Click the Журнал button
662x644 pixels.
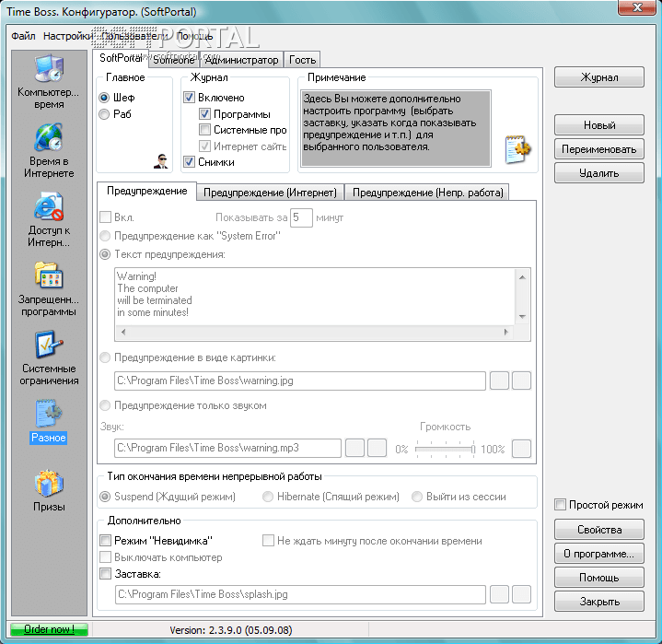(x=599, y=77)
